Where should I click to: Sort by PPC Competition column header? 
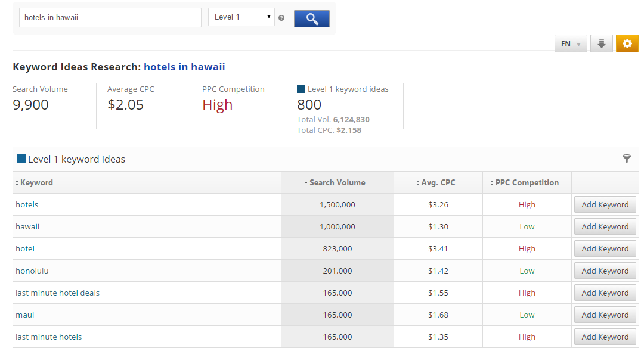tap(527, 183)
